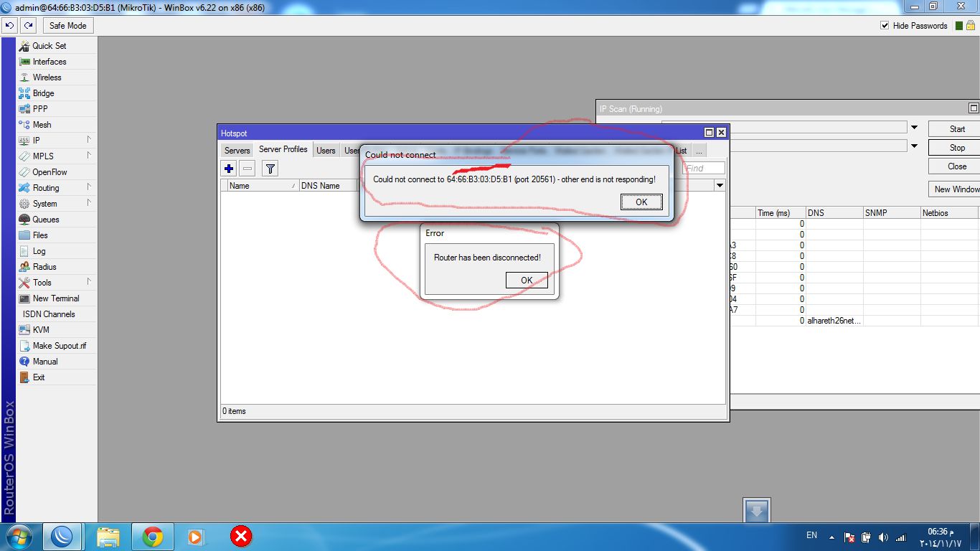Sort by the Name column header in Hotspot
Image resolution: width=980 pixels, height=551 pixels.
[263, 186]
